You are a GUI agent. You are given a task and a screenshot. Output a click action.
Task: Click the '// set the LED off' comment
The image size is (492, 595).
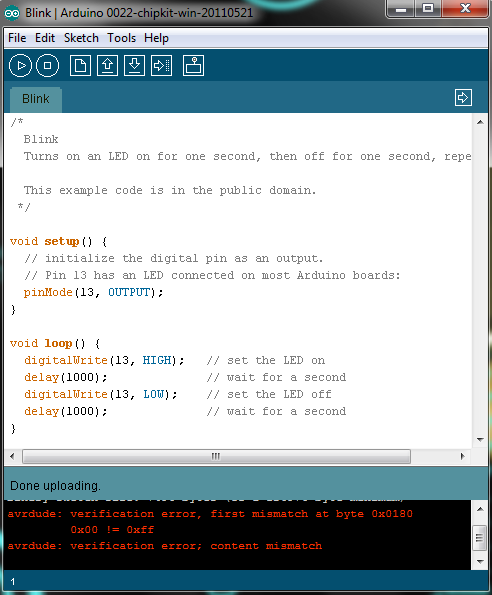(x=269, y=394)
